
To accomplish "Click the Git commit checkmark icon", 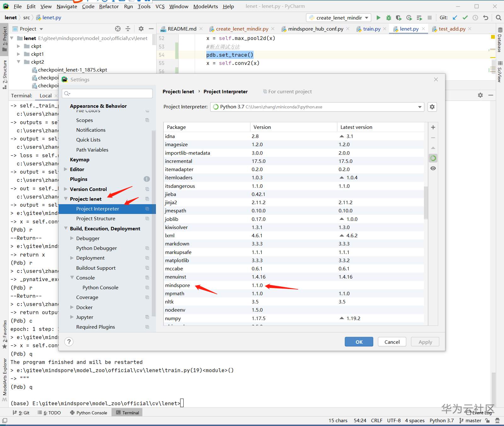I will click(465, 18).
